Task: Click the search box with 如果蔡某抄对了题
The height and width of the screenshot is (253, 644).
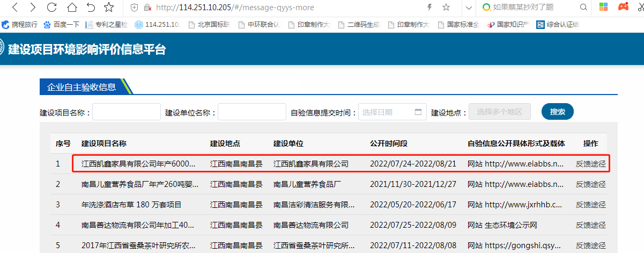Action: pos(524,8)
